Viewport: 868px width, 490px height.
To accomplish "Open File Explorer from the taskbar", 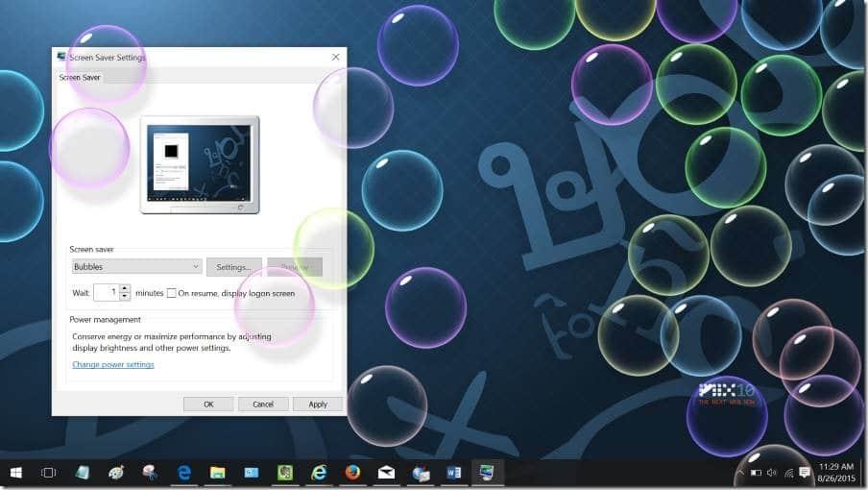I will [218, 473].
